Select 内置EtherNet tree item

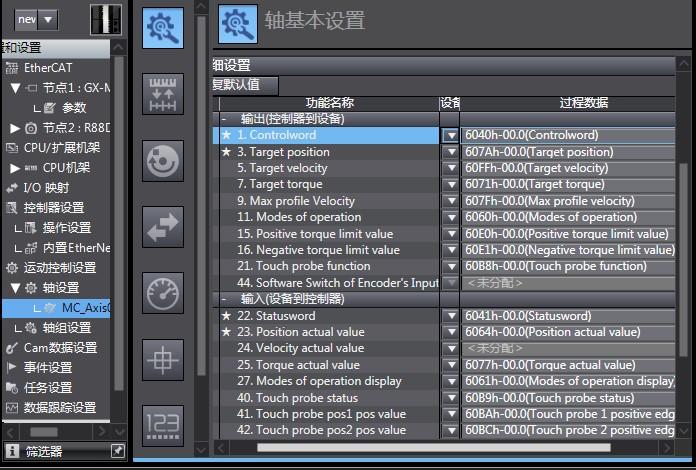pos(76,248)
